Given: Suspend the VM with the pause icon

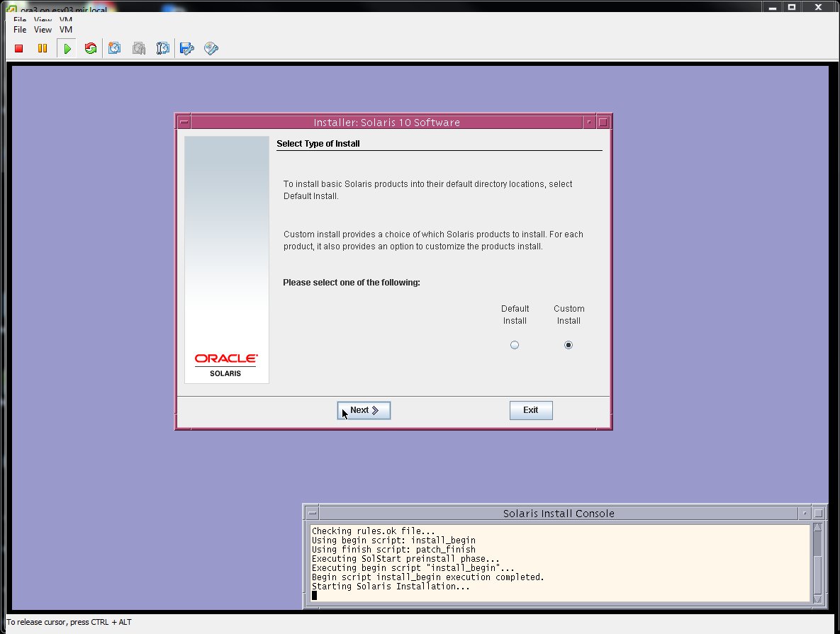Looking at the screenshot, I should [43, 49].
